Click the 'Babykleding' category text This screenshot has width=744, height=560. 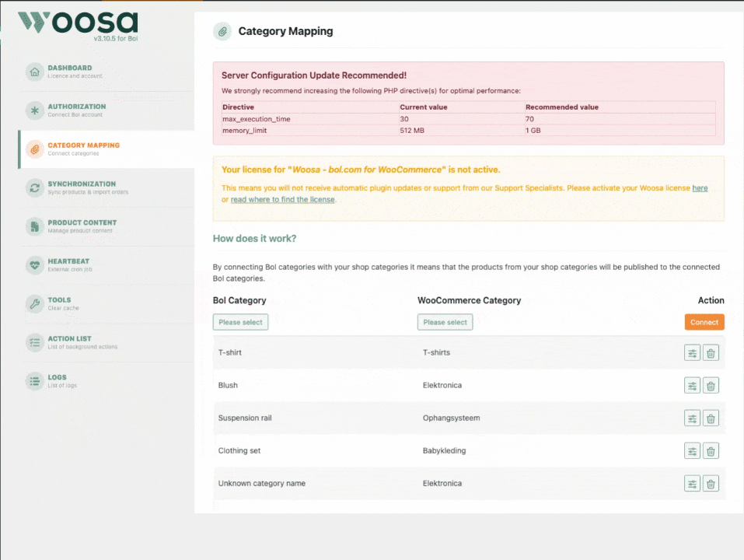445,451
